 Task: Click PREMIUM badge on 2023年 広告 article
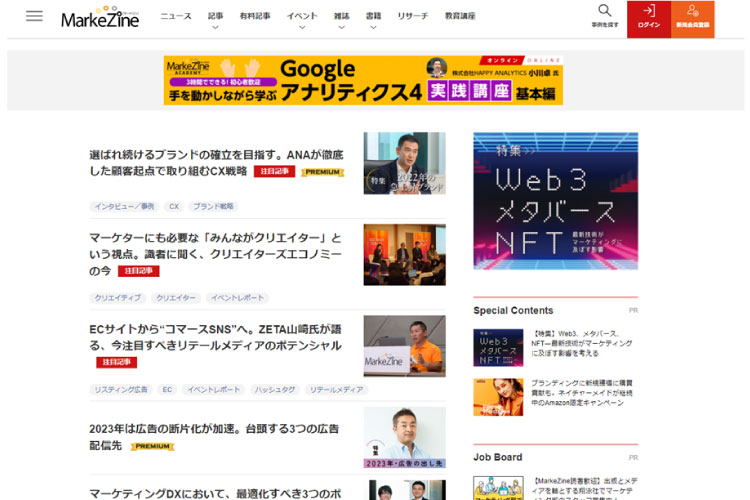[x=152, y=446]
